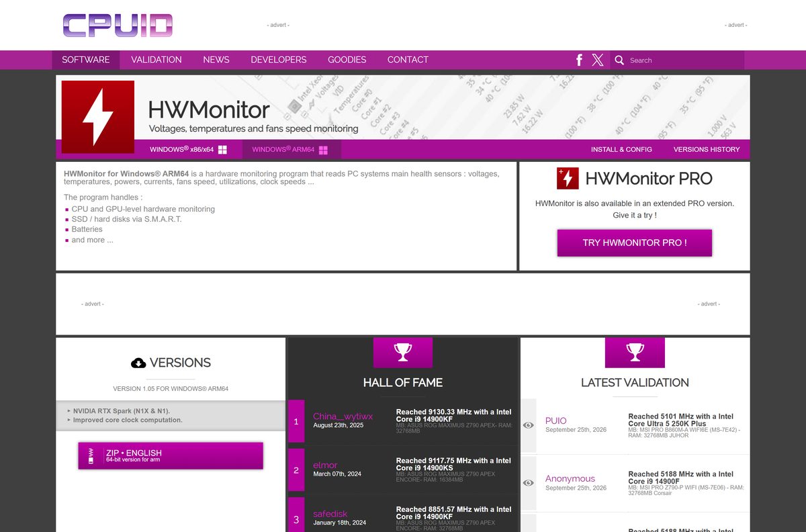Open safedisk user profile link
The width and height of the screenshot is (806, 532).
click(330, 514)
